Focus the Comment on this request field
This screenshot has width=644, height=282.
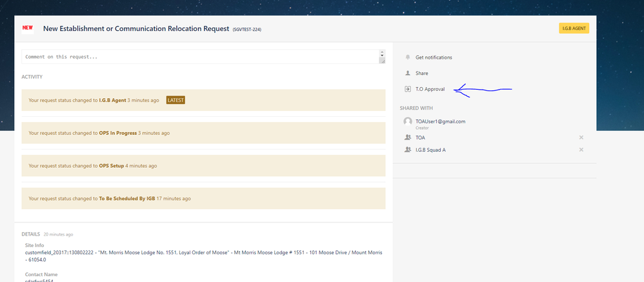point(200,57)
